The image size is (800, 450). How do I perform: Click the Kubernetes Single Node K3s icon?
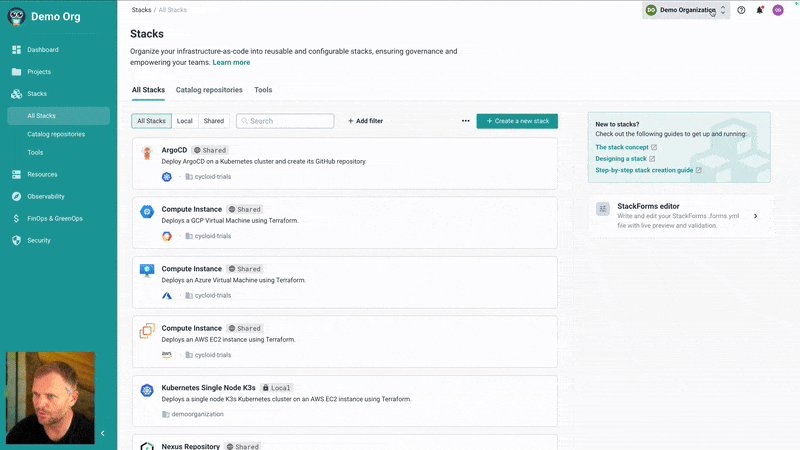point(147,390)
